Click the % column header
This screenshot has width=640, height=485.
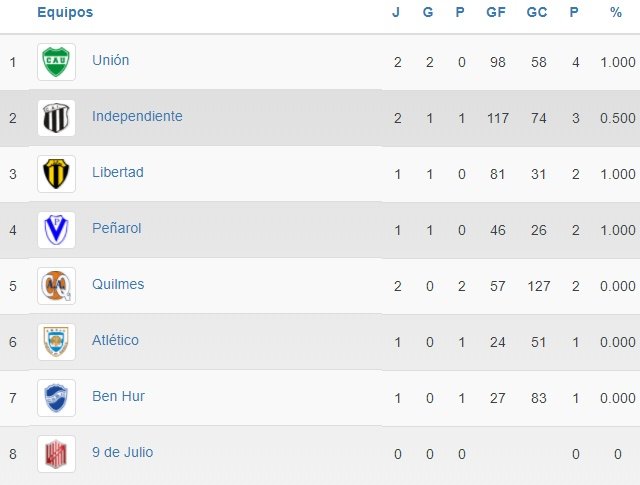coord(616,12)
